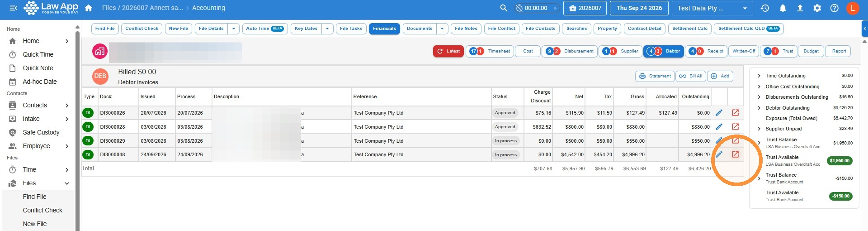
Task: Open the 2026007 file briefcase button
Action: point(585,8)
